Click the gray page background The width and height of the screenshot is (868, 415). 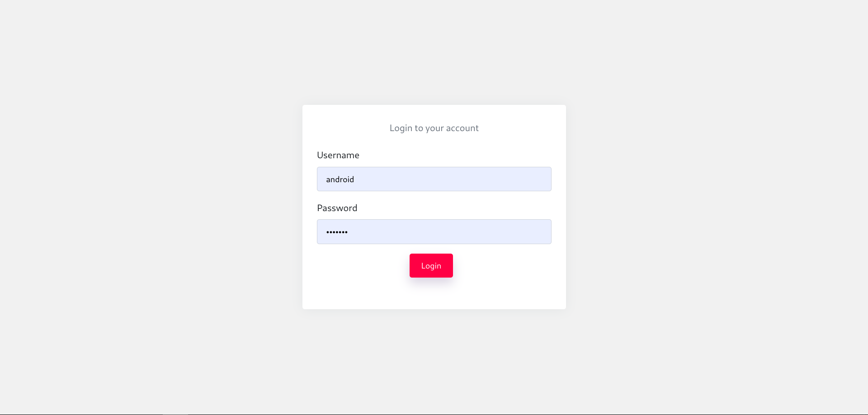tap(136, 203)
